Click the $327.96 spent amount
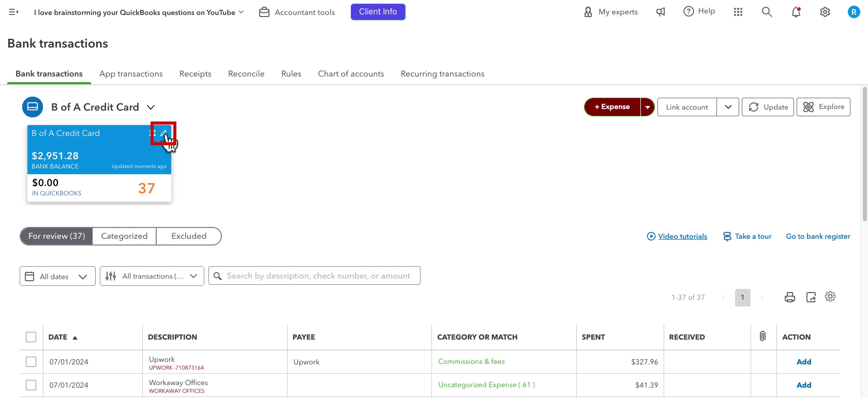This screenshot has height=398, width=868. [645, 362]
